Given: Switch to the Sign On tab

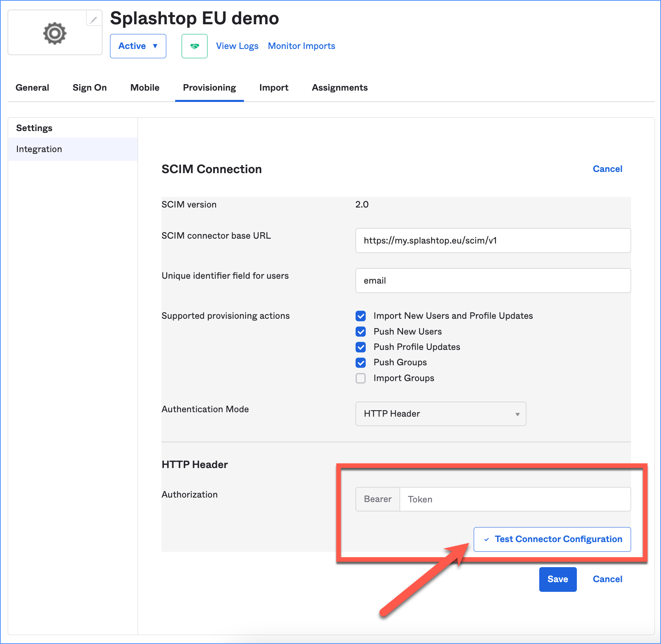Looking at the screenshot, I should point(89,88).
